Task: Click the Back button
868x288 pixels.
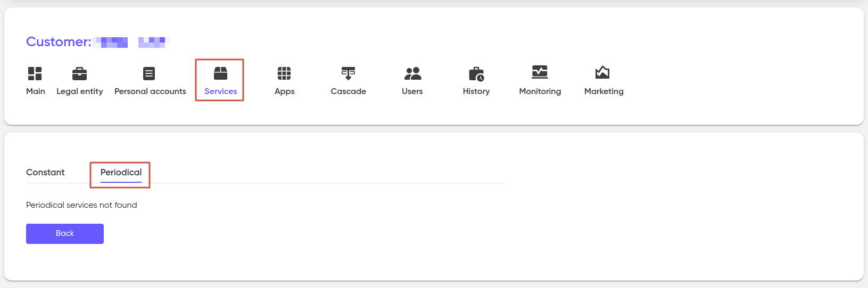Action: click(65, 234)
